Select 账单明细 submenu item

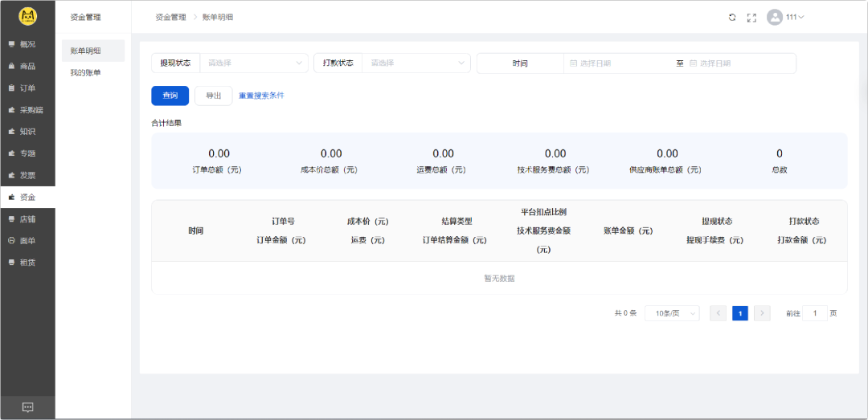93,51
